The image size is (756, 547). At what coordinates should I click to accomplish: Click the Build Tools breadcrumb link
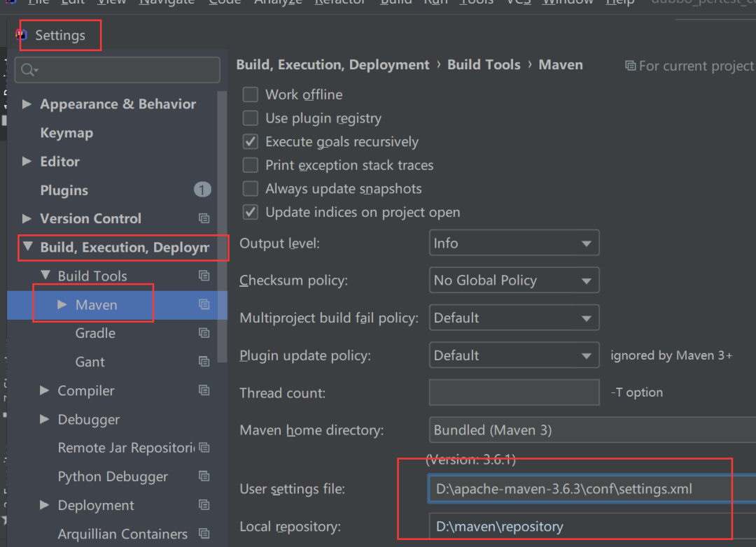click(x=484, y=64)
